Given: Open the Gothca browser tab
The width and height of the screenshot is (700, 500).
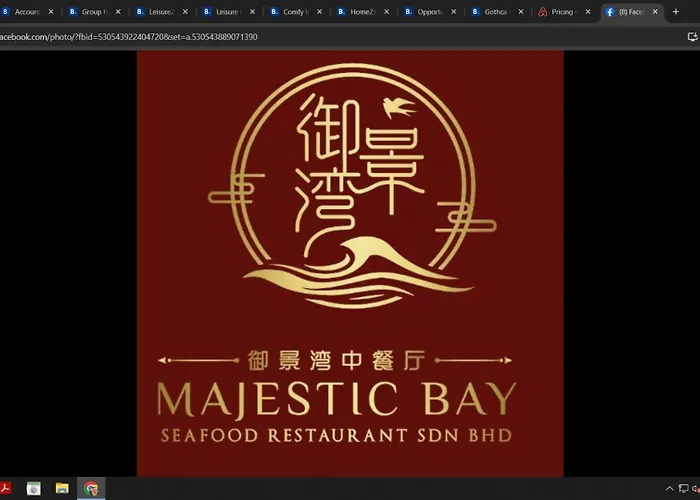Looking at the screenshot, I should click(x=496, y=12).
